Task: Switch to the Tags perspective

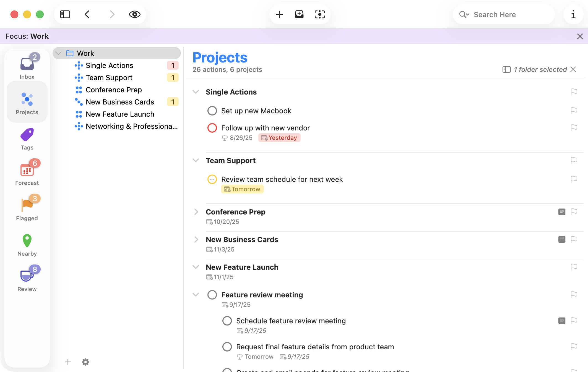Action: [x=27, y=139]
